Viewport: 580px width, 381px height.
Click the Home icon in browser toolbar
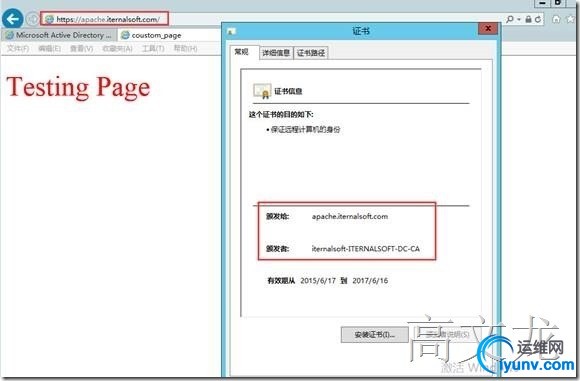[x=556, y=19]
